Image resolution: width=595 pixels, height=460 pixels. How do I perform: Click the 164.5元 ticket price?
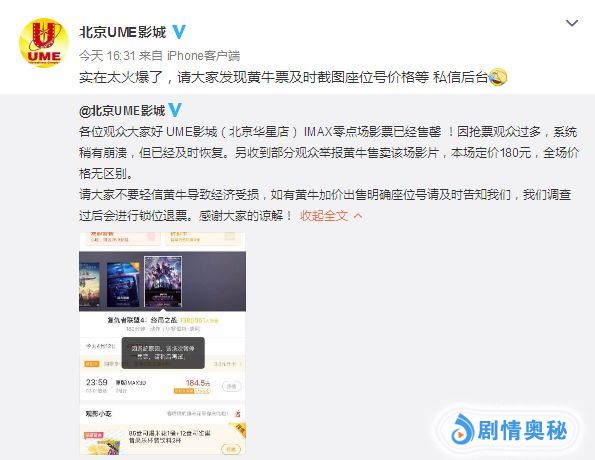tap(198, 383)
